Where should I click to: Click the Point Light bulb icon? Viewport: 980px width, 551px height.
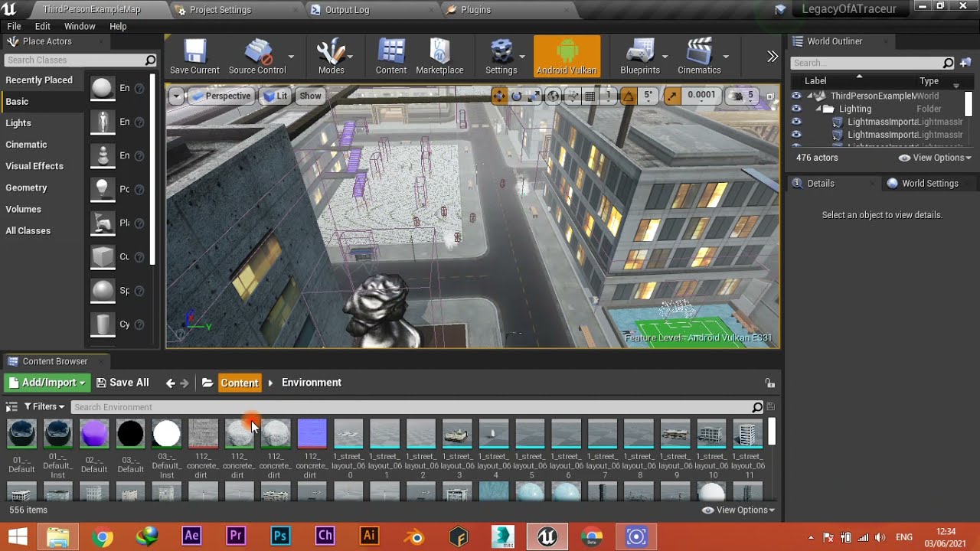[x=103, y=189]
